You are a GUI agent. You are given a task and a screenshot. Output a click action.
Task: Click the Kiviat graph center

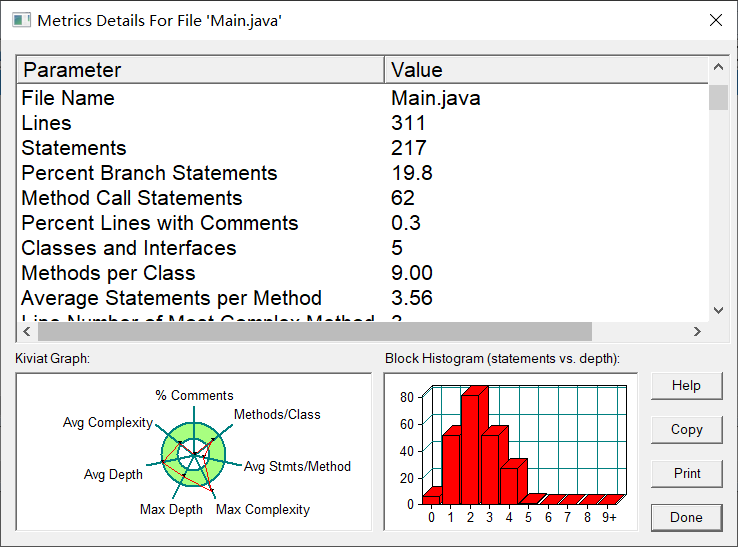click(x=194, y=454)
